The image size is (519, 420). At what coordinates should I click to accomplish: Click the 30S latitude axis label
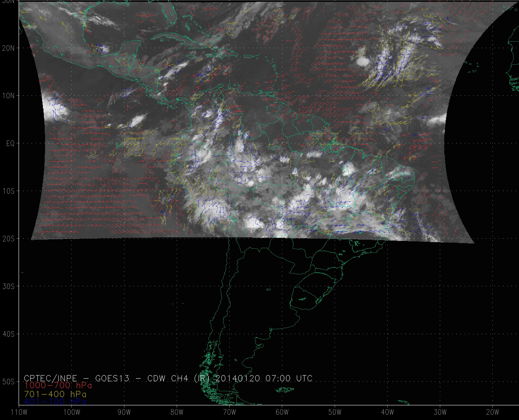click(9, 286)
